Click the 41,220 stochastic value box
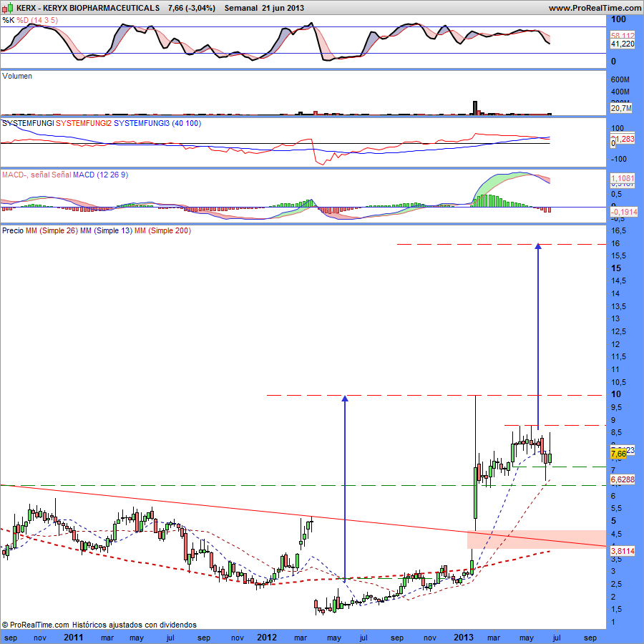Viewport: 644px width, 644px height. [623, 44]
